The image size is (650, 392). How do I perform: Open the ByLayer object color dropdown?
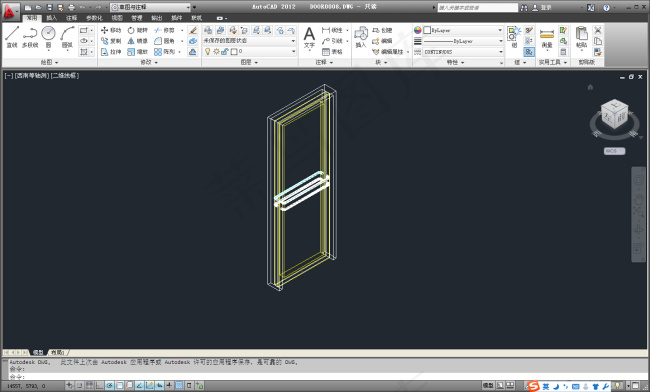pos(463,30)
